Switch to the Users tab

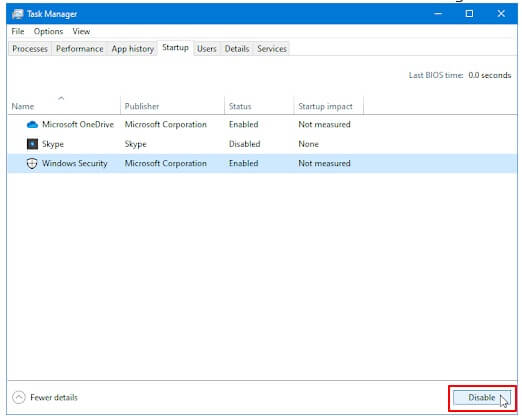point(207,49)
